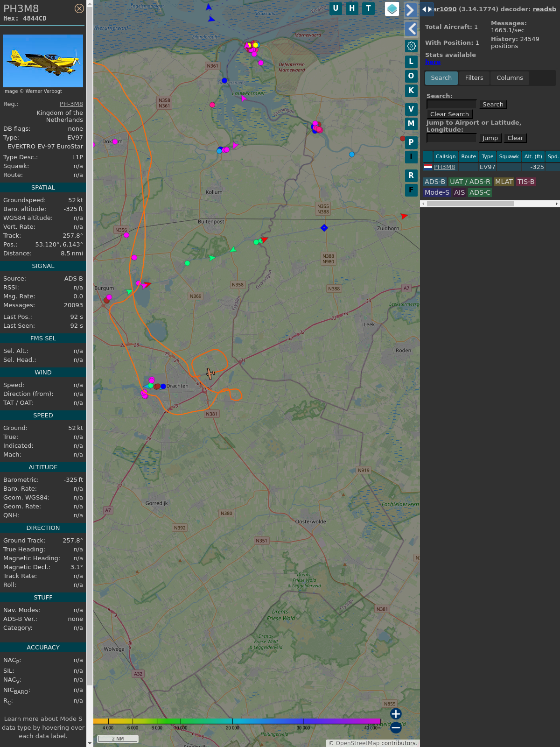This screenshot has width=560, height=747.
Task: Click the left arrow map sidebar button
Action: click(411, 29)
